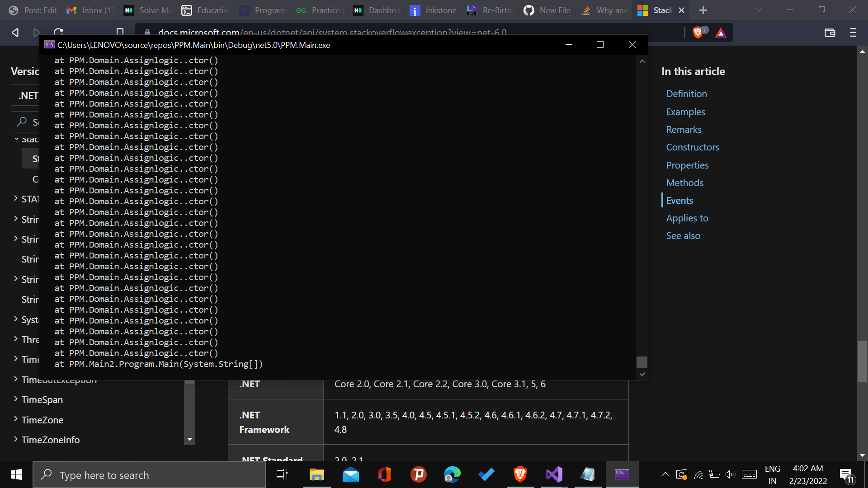Open File Explorer from the taskbar
Viewport: 868px width, 488px height.
coord(316,474)
